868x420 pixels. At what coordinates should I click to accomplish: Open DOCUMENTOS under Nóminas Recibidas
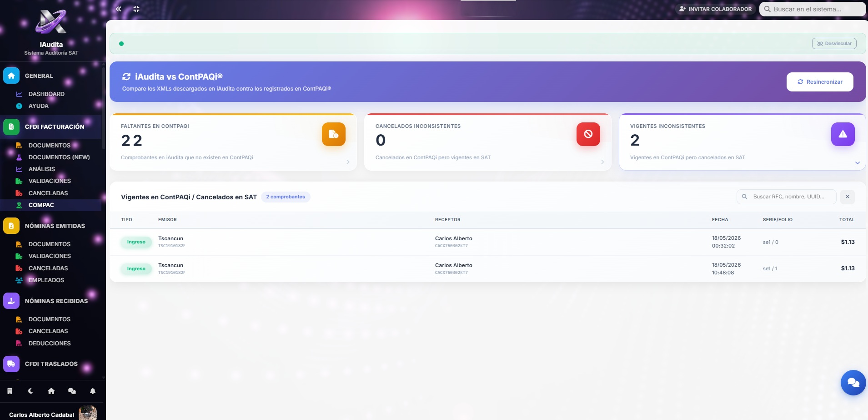[x=50, y=319]
